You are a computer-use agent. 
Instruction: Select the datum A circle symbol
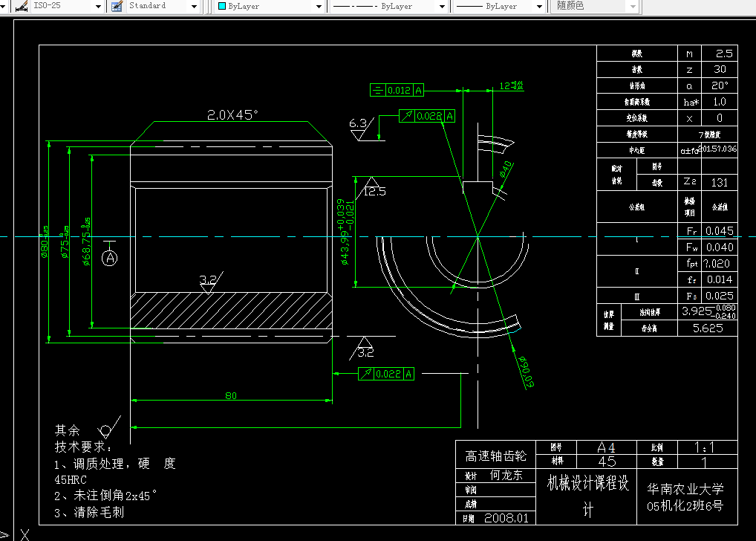(x=110, y=258)
